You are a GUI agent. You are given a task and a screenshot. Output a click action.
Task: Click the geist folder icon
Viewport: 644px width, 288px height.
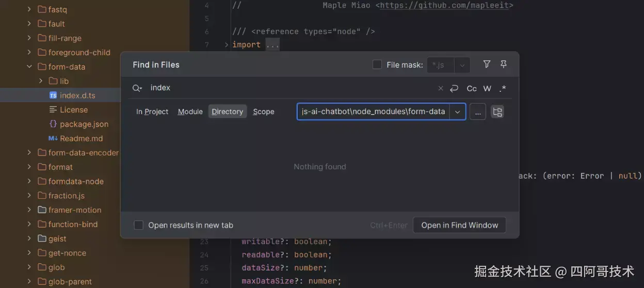[42, 238]
